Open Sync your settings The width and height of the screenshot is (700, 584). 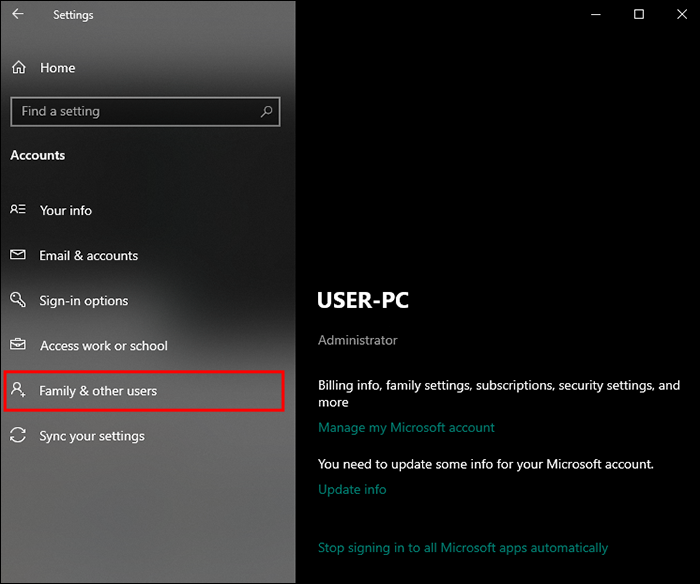[92, 436]
